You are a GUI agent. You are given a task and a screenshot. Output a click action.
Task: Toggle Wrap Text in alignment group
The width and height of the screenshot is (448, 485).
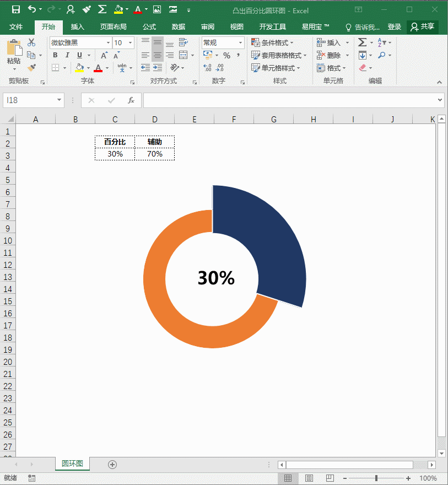click(x=183, y=42)
